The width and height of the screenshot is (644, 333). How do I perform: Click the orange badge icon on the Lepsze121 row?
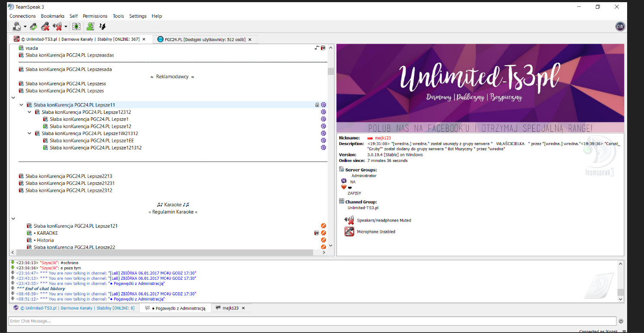click(323, 226)
